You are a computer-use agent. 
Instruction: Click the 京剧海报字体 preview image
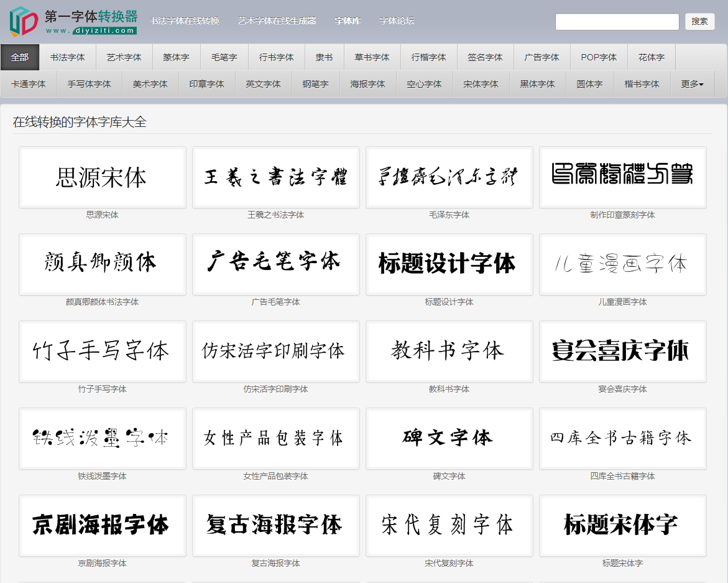pyautogui.click(x=102, y=526)
